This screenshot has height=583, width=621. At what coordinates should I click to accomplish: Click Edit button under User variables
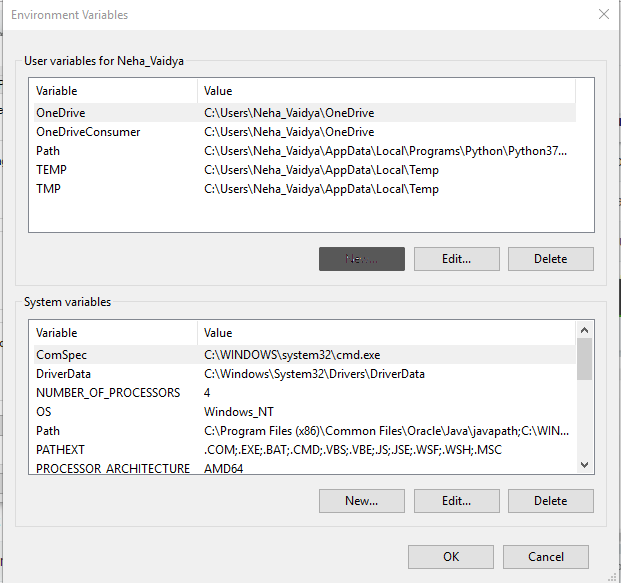point(456,259)
